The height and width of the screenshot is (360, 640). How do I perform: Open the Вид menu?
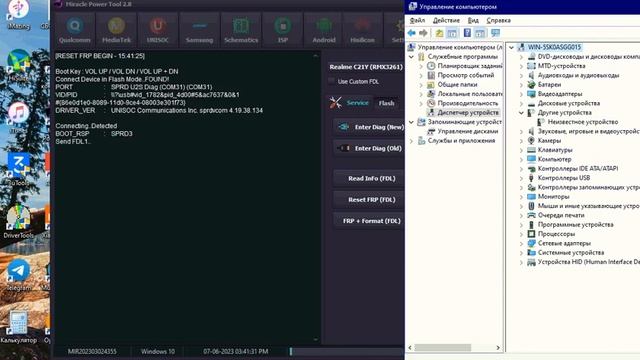tap(473, 20)
